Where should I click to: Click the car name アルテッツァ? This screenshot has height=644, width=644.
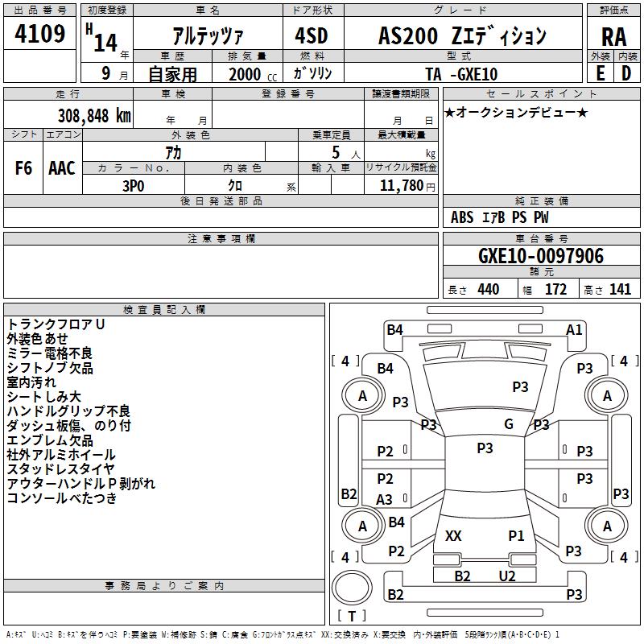point(208,36)
